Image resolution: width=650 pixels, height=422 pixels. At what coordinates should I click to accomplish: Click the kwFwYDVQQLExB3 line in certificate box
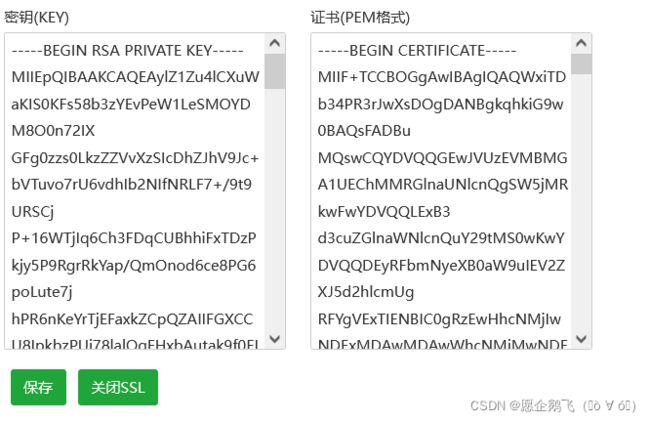384,212
